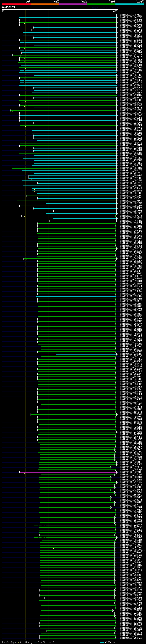146x644 pixels.
Task: Click the cyan alignment bar for A9S5N9
Action: click(76, 296)
